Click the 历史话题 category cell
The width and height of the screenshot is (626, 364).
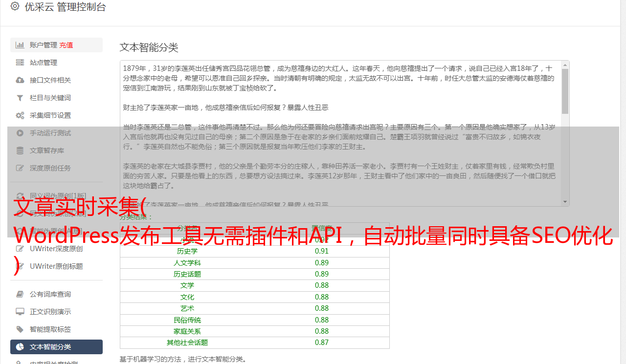(x=187, y=274)
